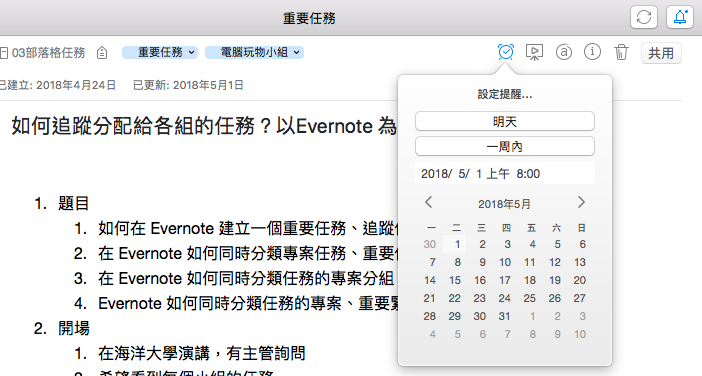Click the tag lock icon beside notebook
This screenshot has height=376, width=702.
(102, 53)
